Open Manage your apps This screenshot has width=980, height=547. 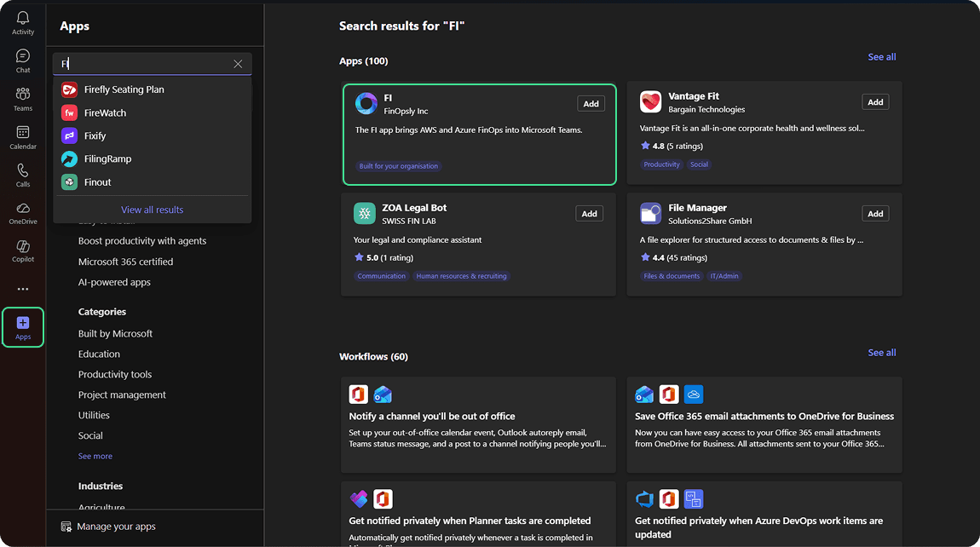(108, 527)
